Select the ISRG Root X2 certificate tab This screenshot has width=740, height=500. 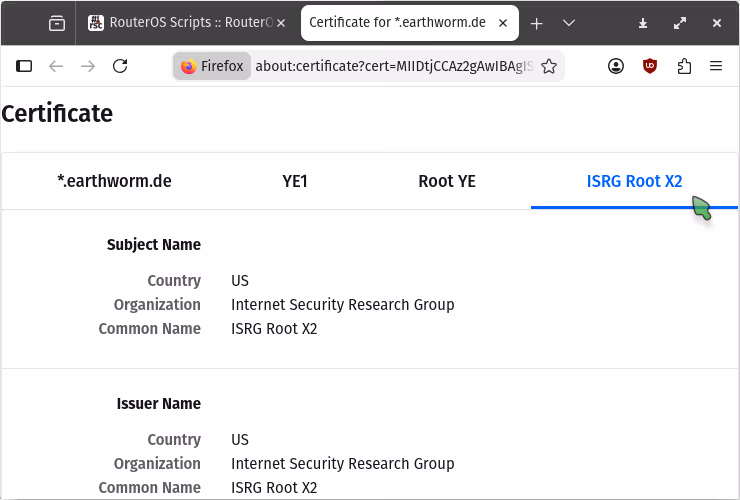tap(634, 181)
